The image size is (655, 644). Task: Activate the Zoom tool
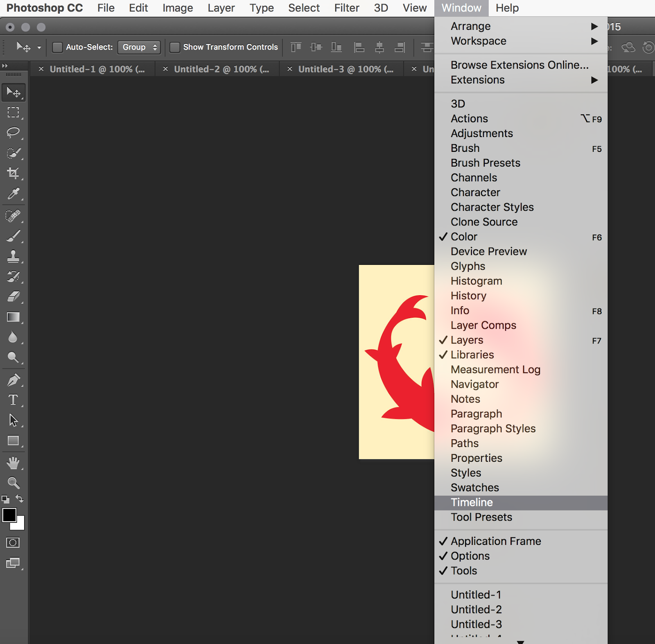[14, 483]
